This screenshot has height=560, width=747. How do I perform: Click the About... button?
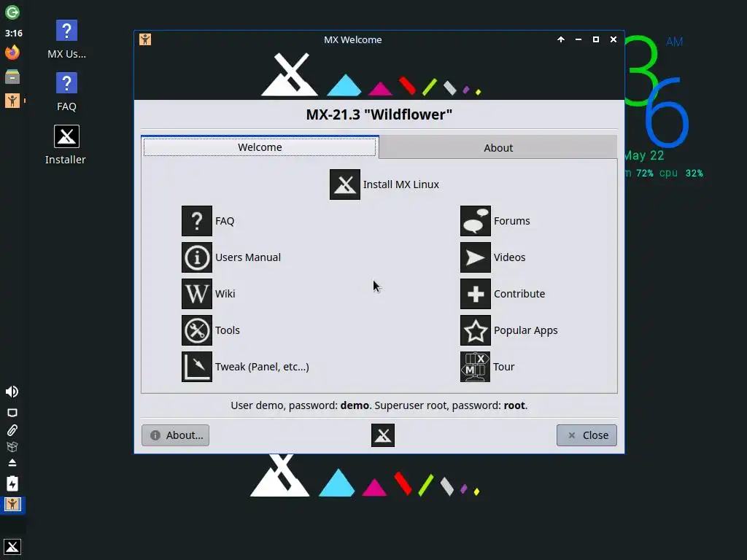point(175,435)
